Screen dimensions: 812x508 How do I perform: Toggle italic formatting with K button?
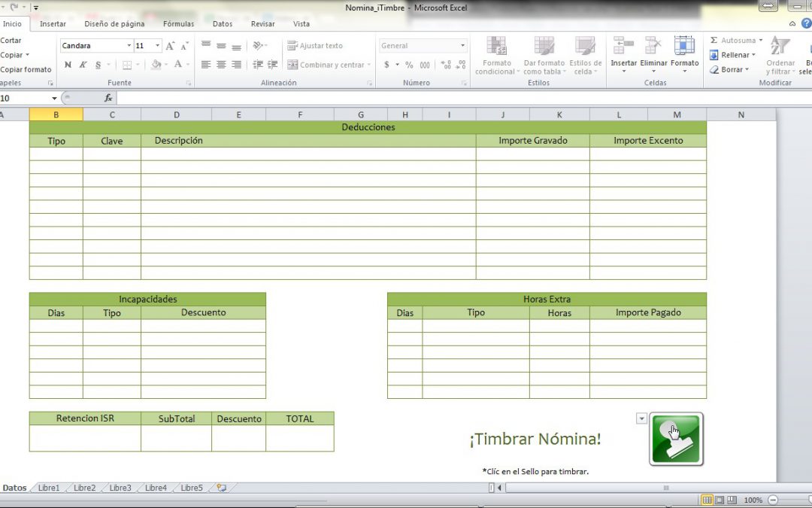tap(83, 65)
